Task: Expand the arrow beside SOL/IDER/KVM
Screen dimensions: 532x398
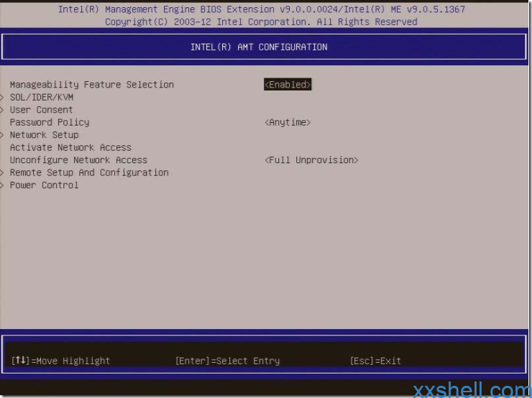Action: point(1,98)
